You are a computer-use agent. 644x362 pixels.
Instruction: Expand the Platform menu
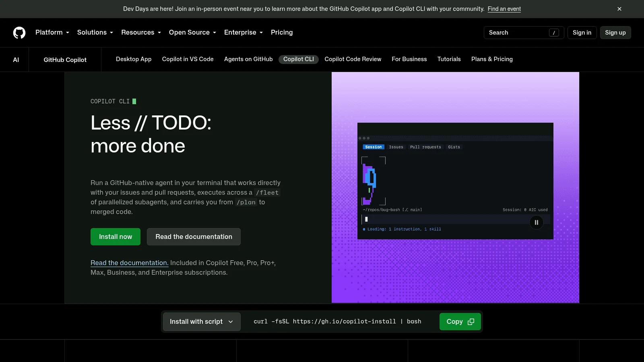[x=52, y=33]
